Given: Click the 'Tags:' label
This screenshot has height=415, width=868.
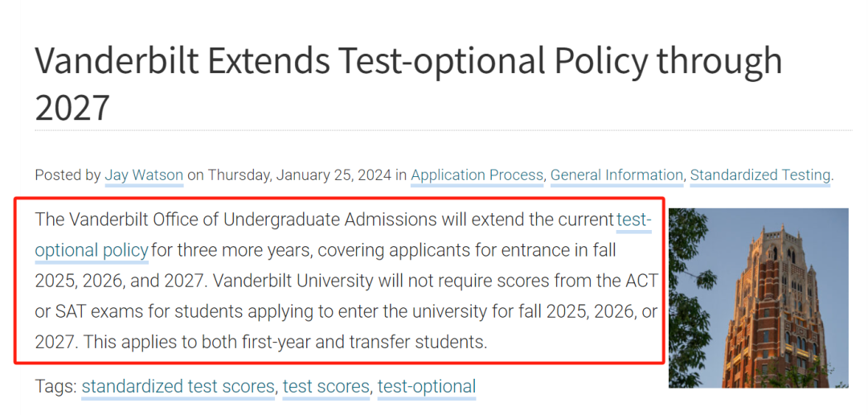Looking at the screenshot, I should (x=56, y=386).
